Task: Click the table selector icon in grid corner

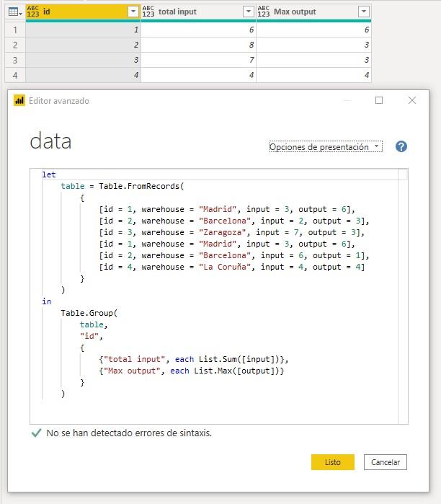Action: 14,12
